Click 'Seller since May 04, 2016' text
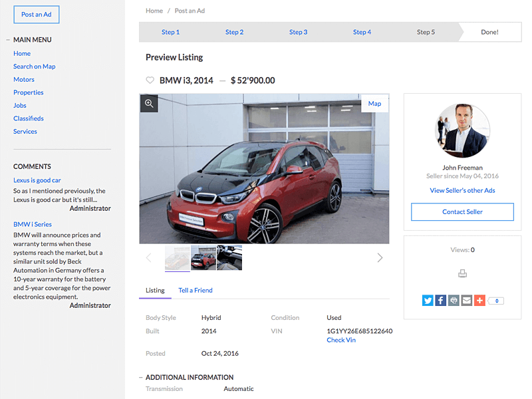The image size is (532, 399). [x=462, y=176]
